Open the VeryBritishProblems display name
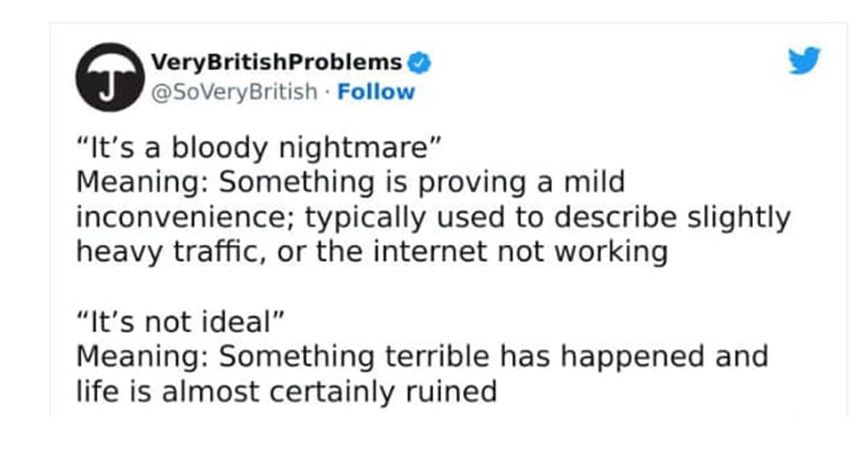Screen dimensions: 868x454 [x=276, y=62]
